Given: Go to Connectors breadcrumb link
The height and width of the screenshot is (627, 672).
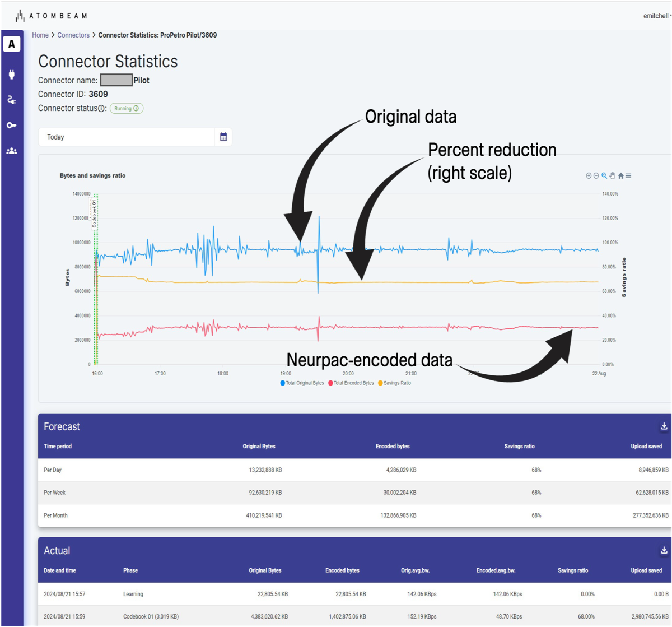Looking at the screenshot, I should click(x=73, y=35).
